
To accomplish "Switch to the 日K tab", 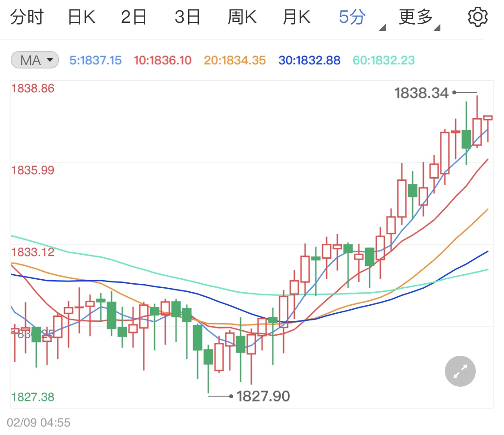I will tap(82, 17).
